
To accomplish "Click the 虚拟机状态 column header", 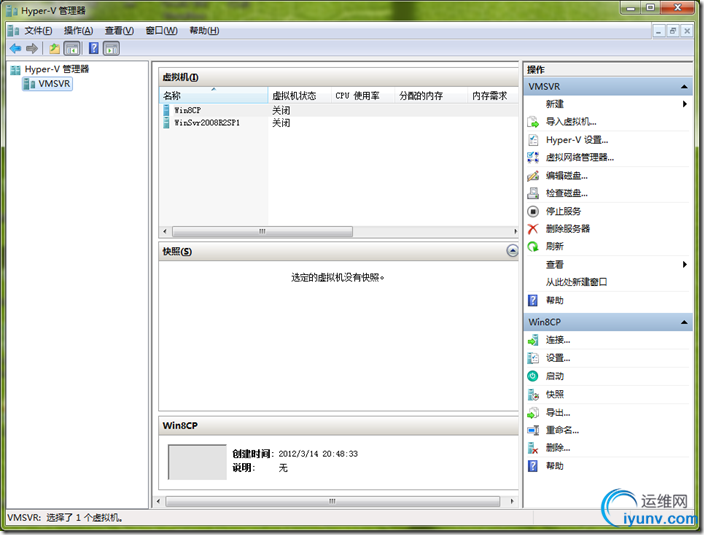I will (299, 96).
